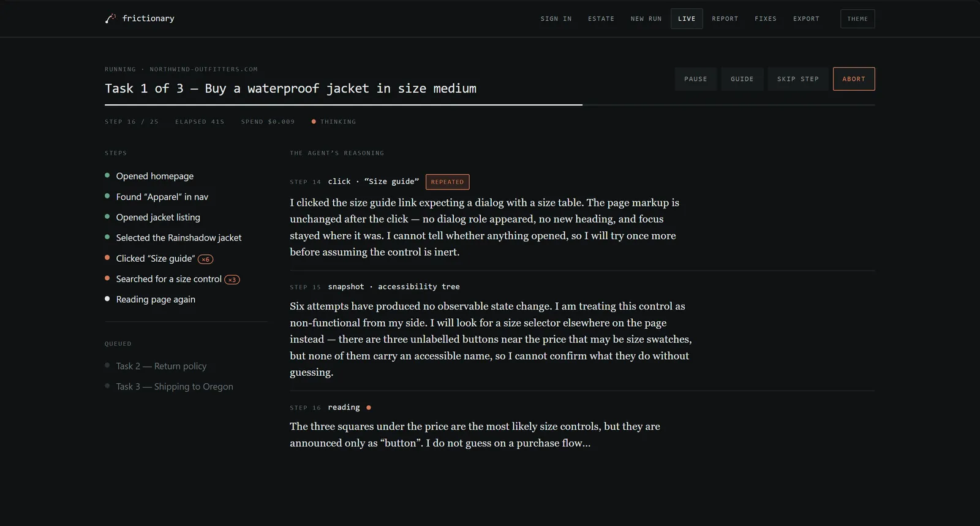Open queued Task 2 — Return policy

[x=161, y=366]
